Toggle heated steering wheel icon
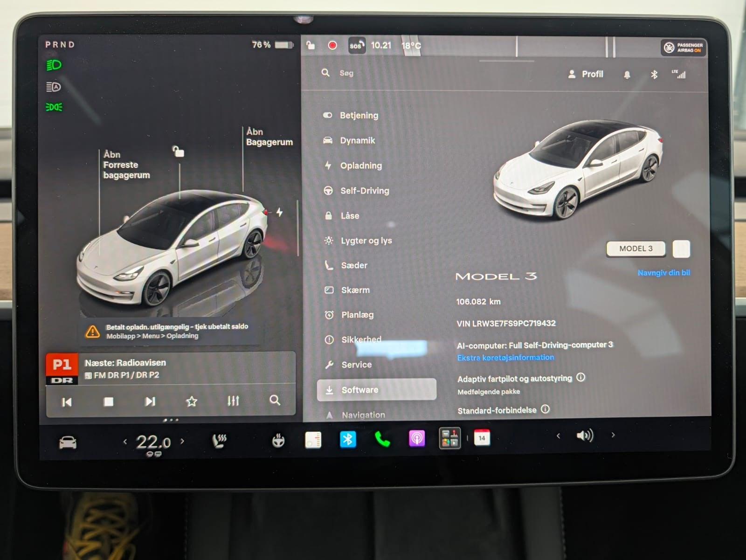 click(278, 441)
